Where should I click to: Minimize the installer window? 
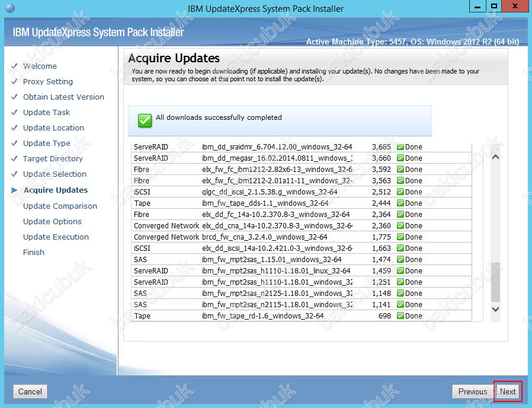[x=477, y=7]
